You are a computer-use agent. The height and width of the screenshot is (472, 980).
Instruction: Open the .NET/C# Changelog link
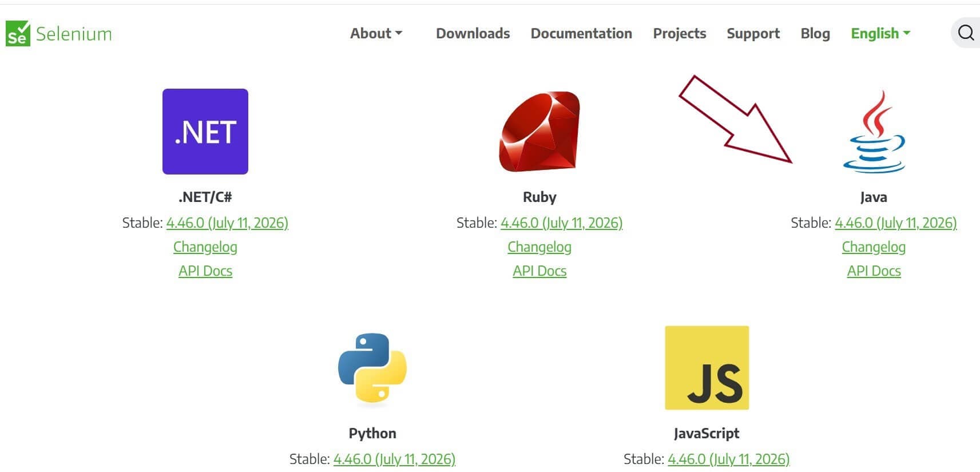pyautogui.click(x=205, y=247)
